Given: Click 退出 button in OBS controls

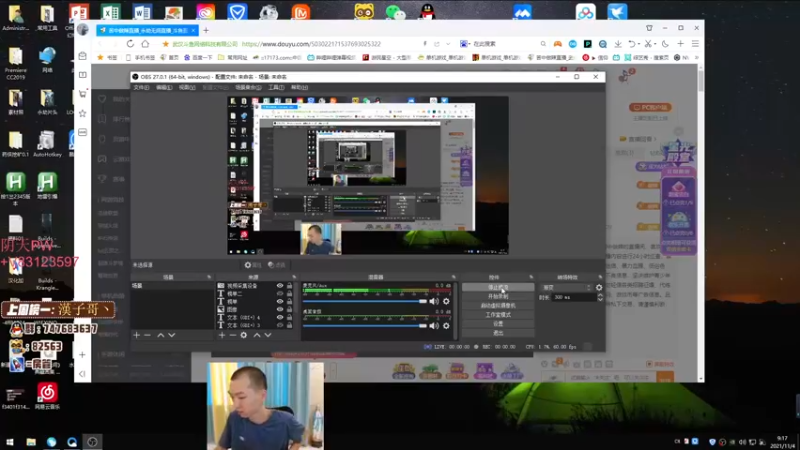Looking at the screenshot, I should pyautogui.click(x=498, y=333).
